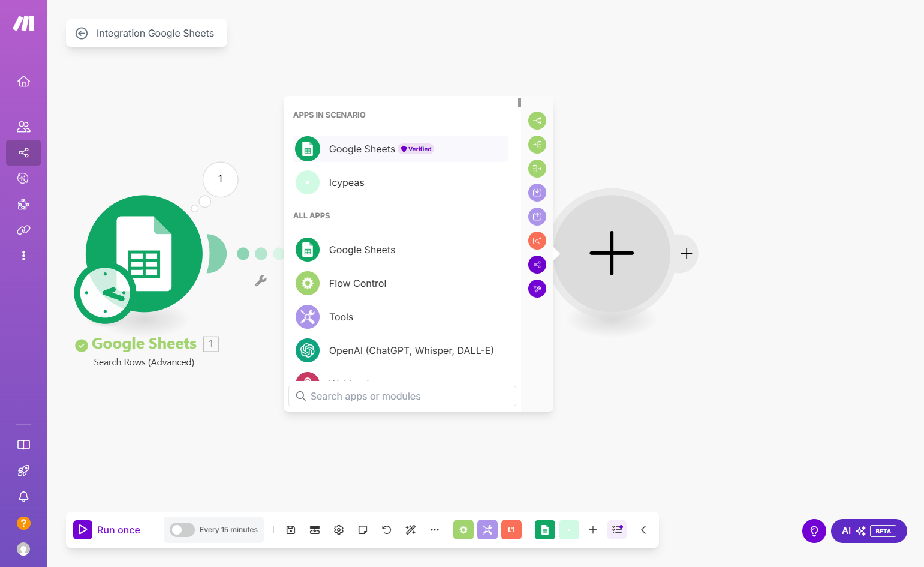Click the orange magnifier icon in popup strip
The width and height of the screenshot is (924, 567).
[x=537, y=241]
